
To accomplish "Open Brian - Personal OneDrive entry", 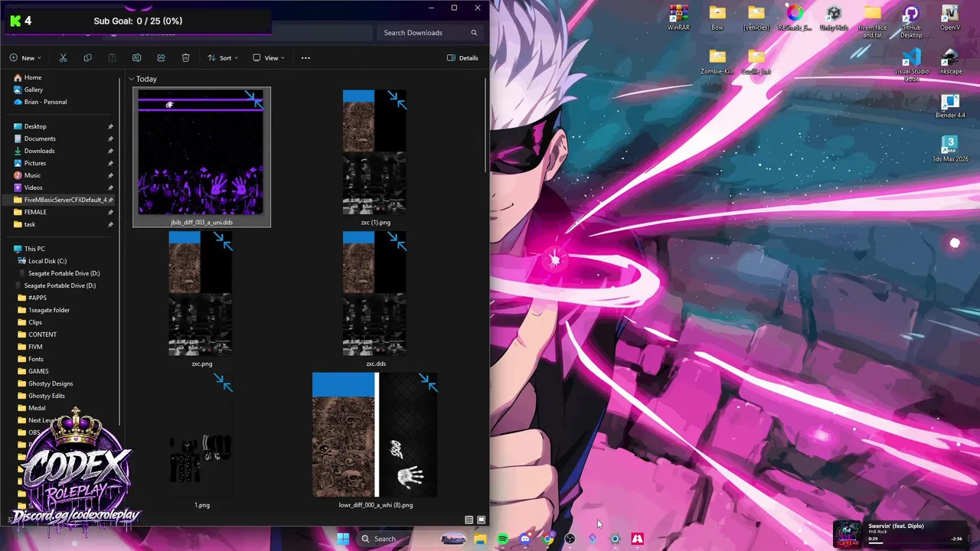I will (40, 102).
